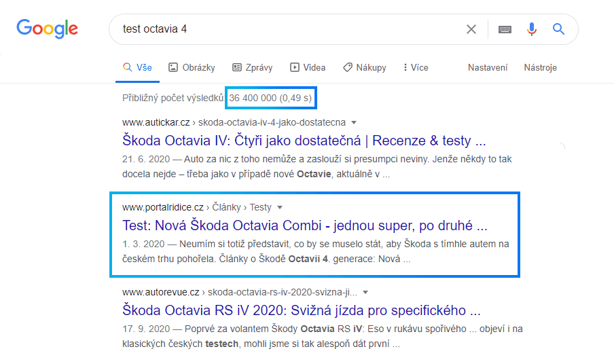Open Nastavení settings menu

coord(488,67)
